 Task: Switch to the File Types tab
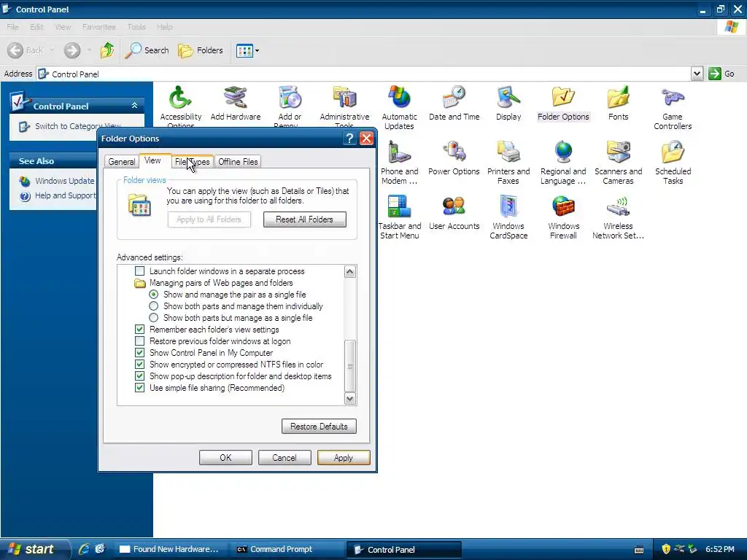click(x=192, y=162)
